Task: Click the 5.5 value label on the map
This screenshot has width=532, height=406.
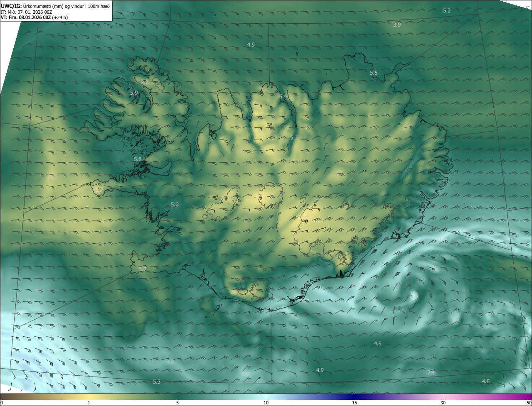Action: click(x=374, y=73)
